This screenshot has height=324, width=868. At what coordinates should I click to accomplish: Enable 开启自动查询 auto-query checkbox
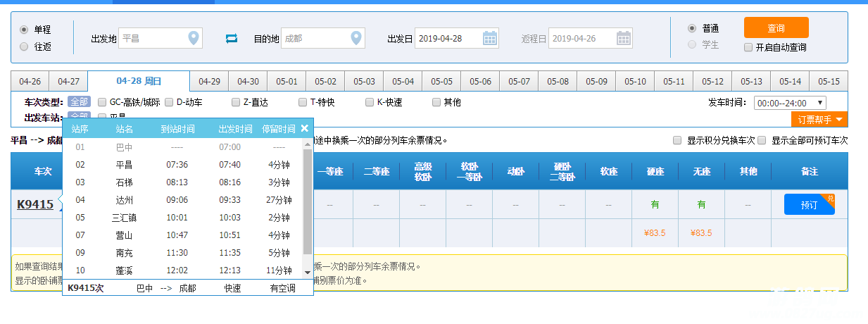pos(748,48)
